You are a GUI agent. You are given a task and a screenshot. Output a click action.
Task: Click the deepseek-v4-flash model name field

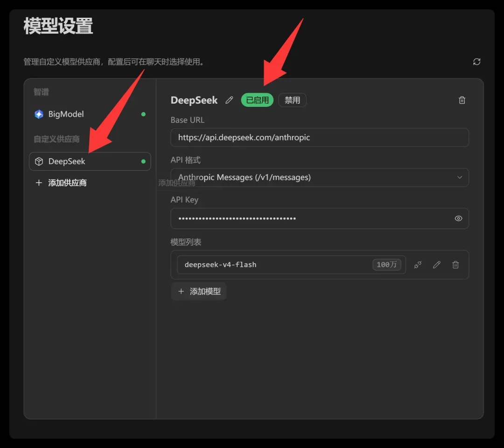tap(291, 265)
